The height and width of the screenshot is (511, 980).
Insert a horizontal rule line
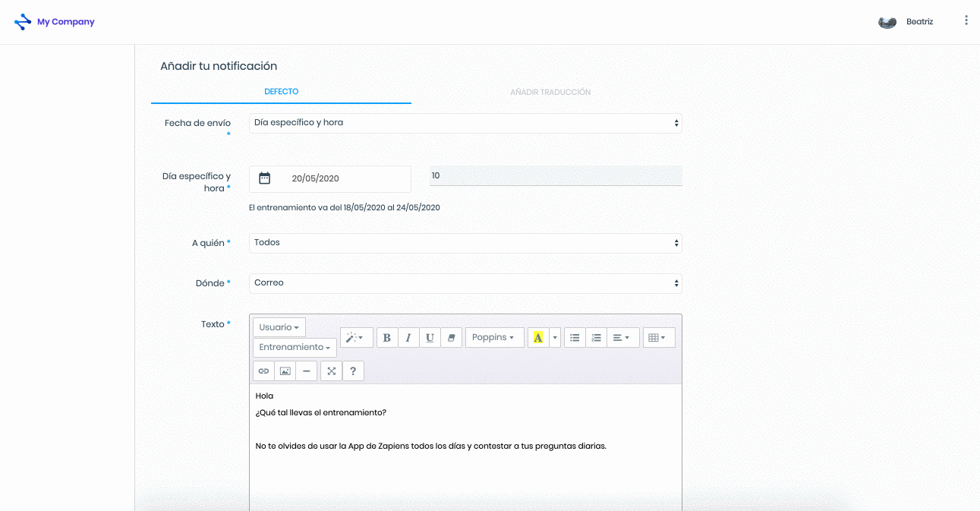[306, 371]
